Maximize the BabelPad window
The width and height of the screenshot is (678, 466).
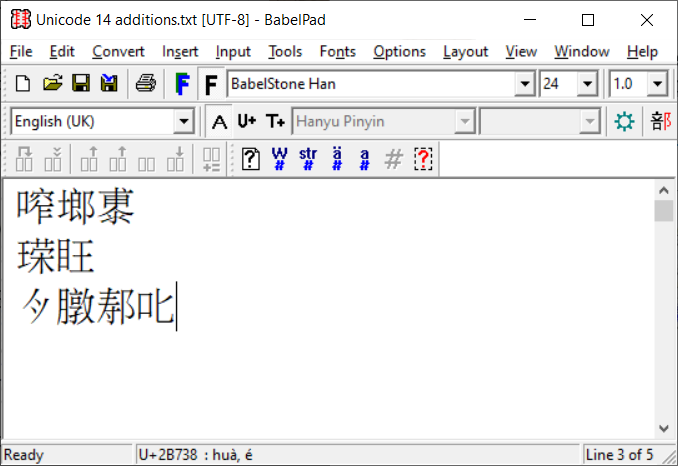tap(588, 20)
